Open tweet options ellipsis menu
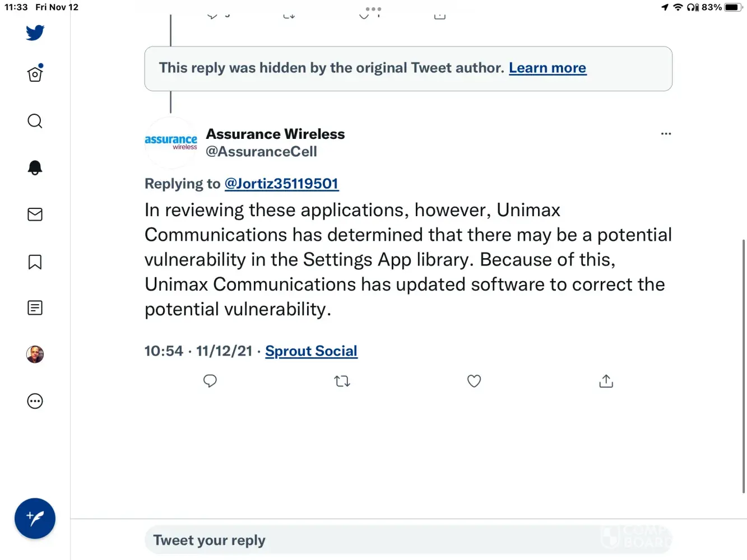The width and height of the screenshot is (747, 560). [666, 134]
